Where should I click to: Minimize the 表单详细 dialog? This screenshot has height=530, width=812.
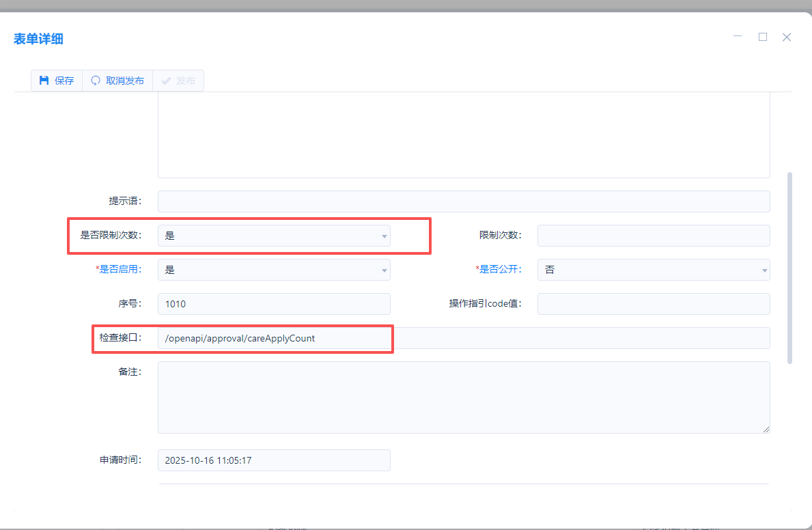tap(738, 37)
